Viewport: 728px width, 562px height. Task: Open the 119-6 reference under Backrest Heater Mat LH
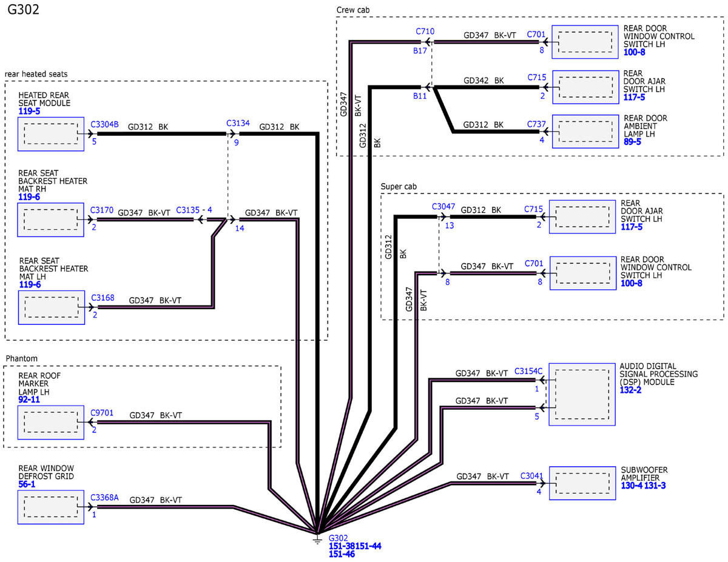29,284
